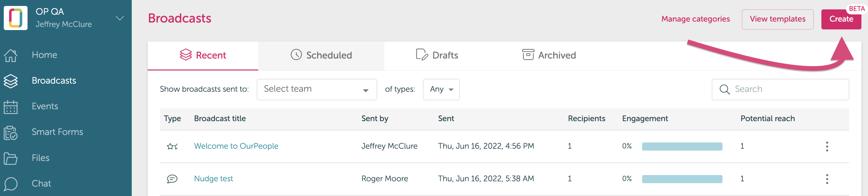
Task: Open the Select team dropdown
Action: [x=317, y=90]
